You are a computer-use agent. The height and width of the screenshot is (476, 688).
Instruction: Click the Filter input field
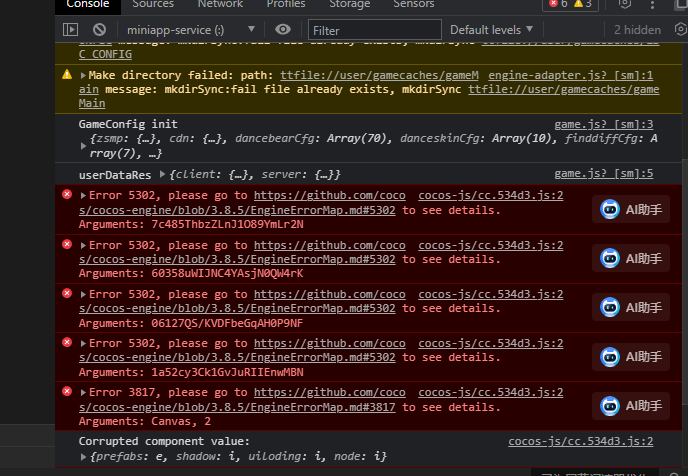coord(375,30)
